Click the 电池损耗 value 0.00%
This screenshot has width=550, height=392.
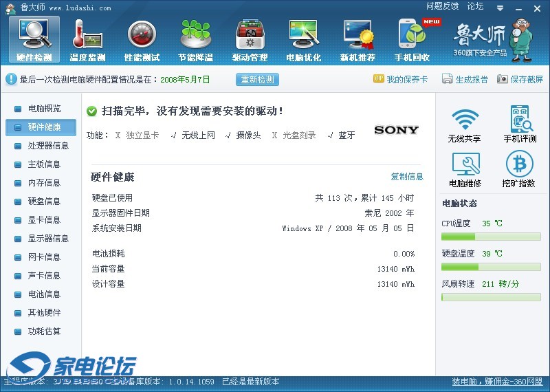click(x=404, y=254)
